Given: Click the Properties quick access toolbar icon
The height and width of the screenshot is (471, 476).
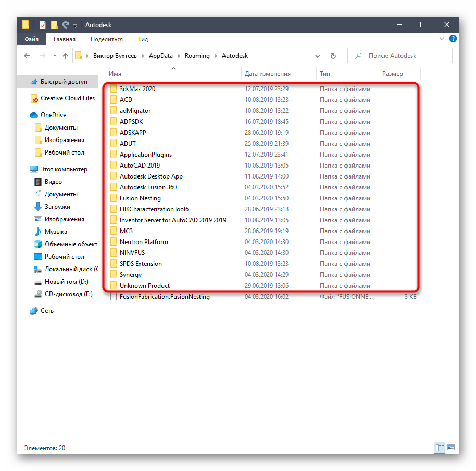Looking at the screenshot, I should [43, 25].
